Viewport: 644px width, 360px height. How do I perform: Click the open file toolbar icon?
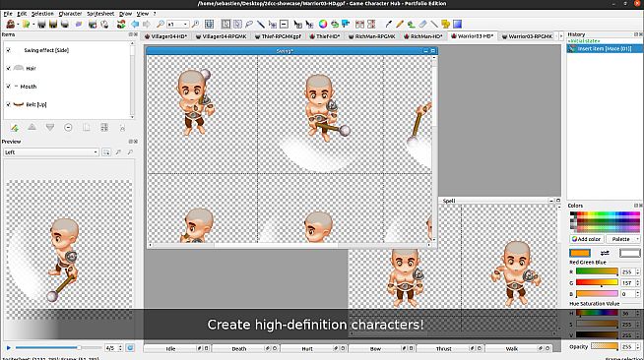pyautogui.click(x=27, y=25)
